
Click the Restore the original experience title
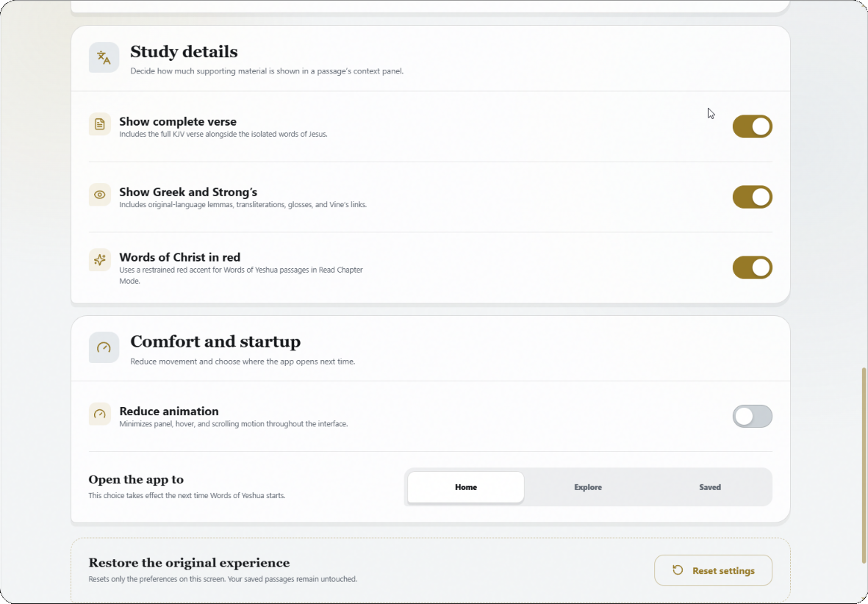189,562
